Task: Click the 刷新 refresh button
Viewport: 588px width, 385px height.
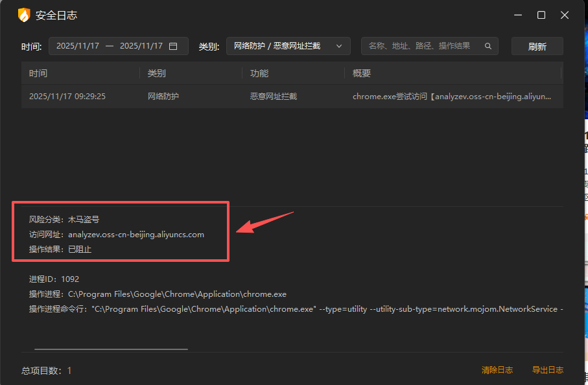Action: tap(537, 46)
